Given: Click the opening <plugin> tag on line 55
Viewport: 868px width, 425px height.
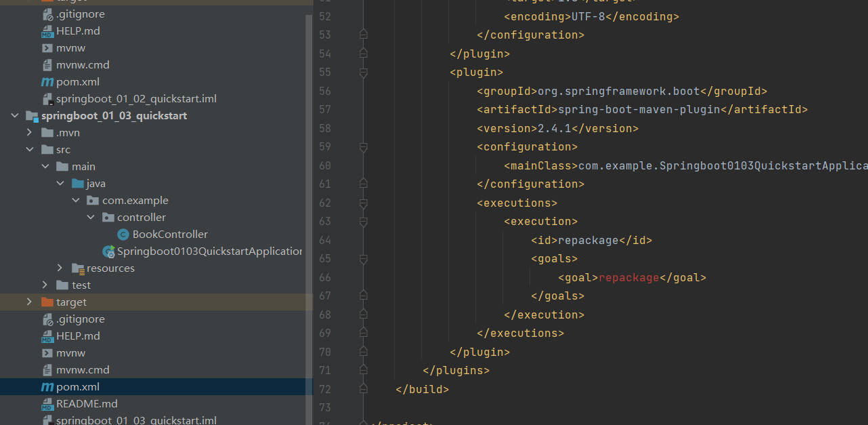Looking at the screenshot, I should tap(476, 72).
